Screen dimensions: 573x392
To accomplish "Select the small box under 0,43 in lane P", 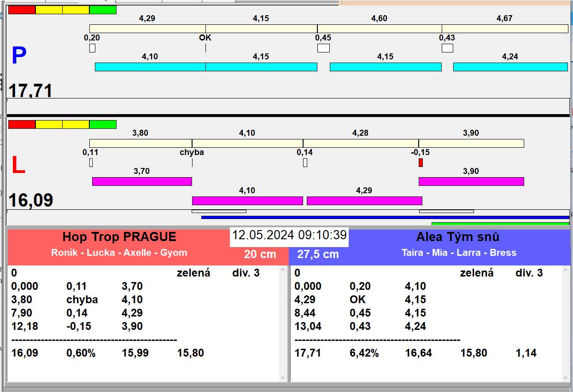I will coord(447,48).
